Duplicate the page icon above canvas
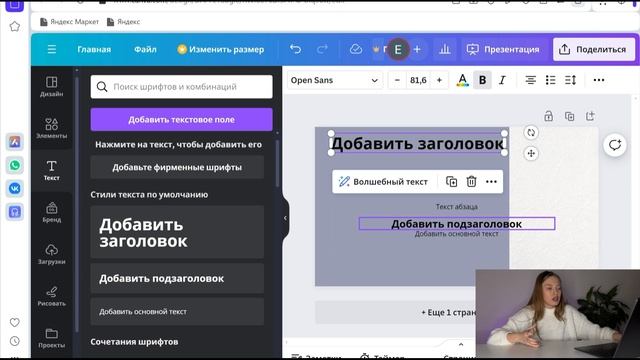Viewport: 640px width, 360px height. click(569, 116)
